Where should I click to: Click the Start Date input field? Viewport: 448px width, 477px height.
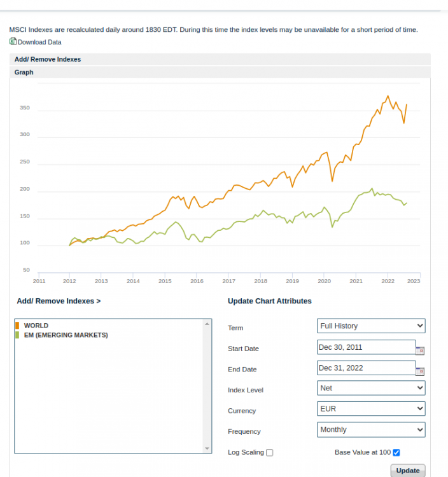366,347
